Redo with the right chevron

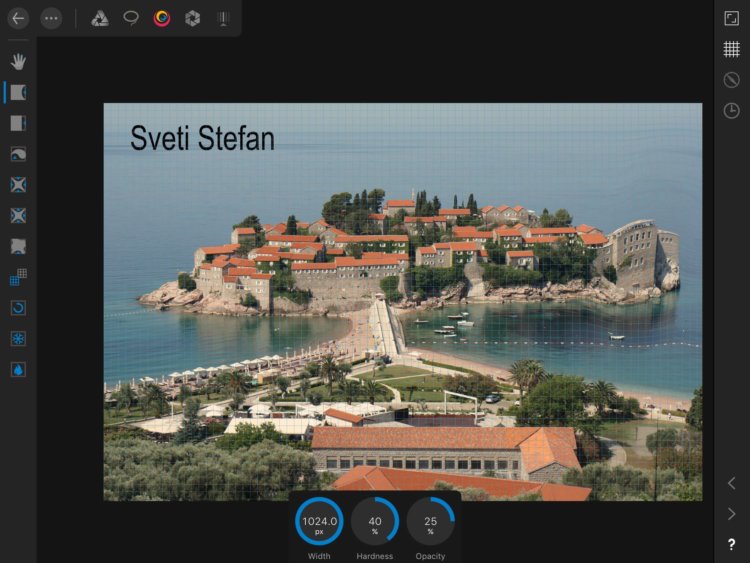point(731,514)
